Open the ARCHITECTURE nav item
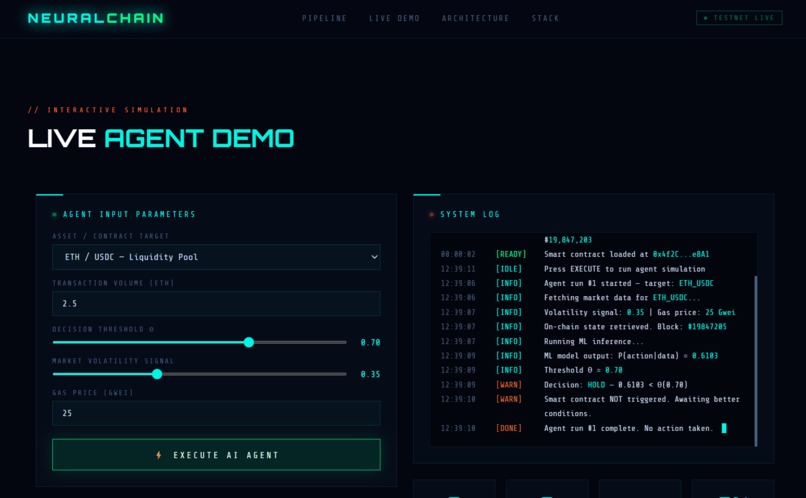806x498 pixels. [x=475, y=18]
